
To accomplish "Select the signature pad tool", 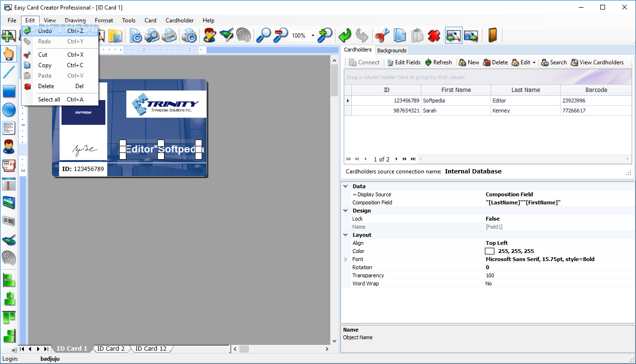I will tap(9, 240).
